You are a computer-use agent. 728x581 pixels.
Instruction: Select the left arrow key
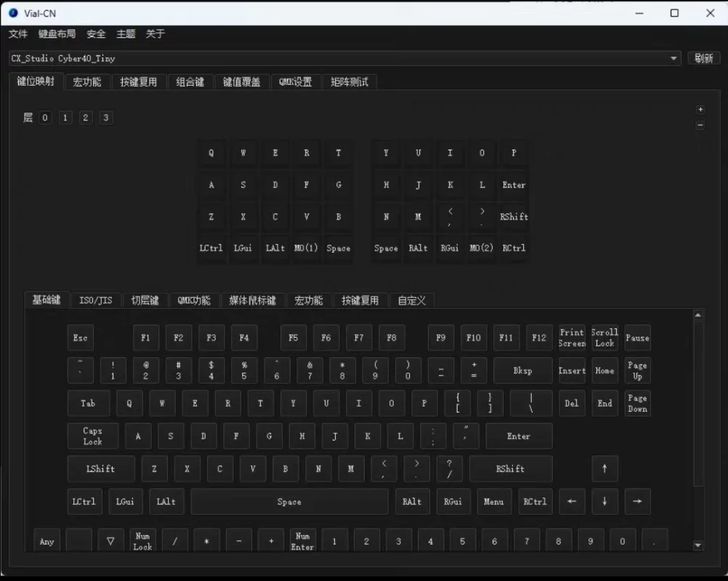(x=572, y=502)
